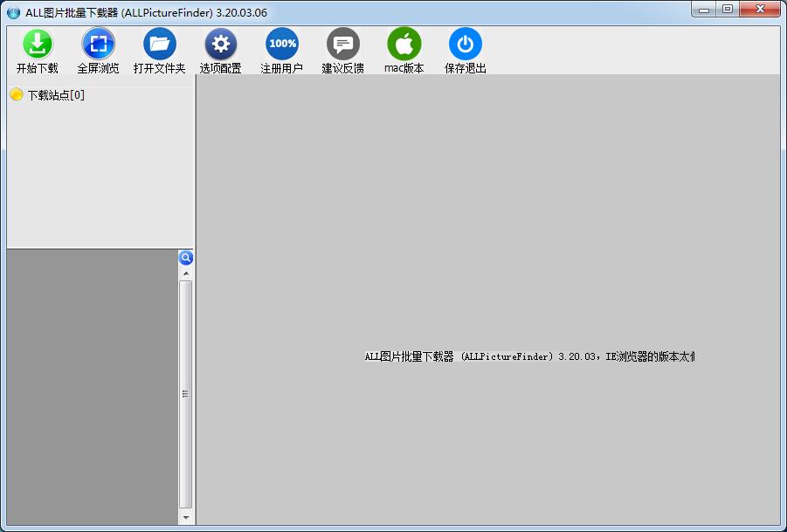Open 全屏浏览 fullscreen browse mode
Image resolution: width=787 pixels, height=532 pixels.
(x=99, y=45)
